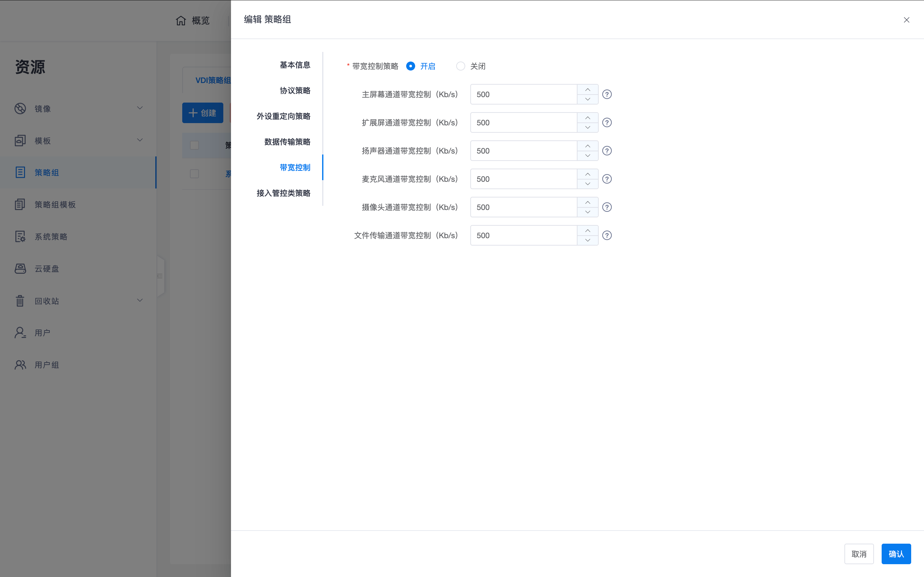
Task: Click the 取消 button
Action: pos(859,554)
